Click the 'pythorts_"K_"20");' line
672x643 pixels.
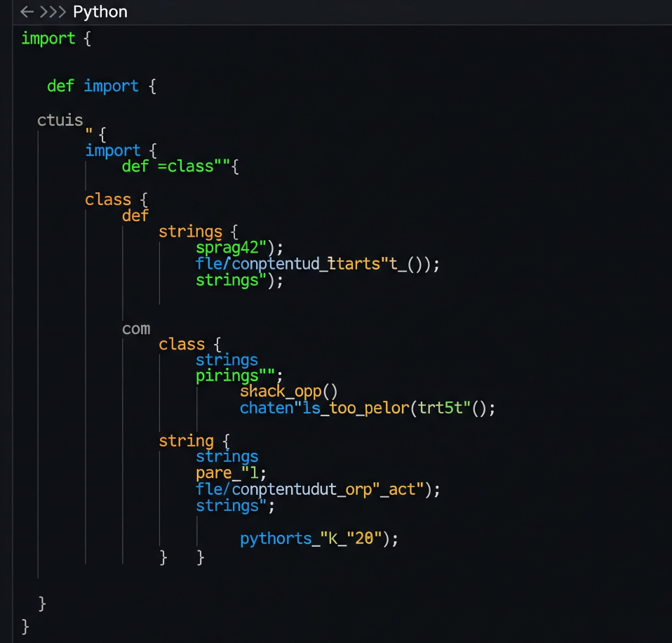pos(319,538)
